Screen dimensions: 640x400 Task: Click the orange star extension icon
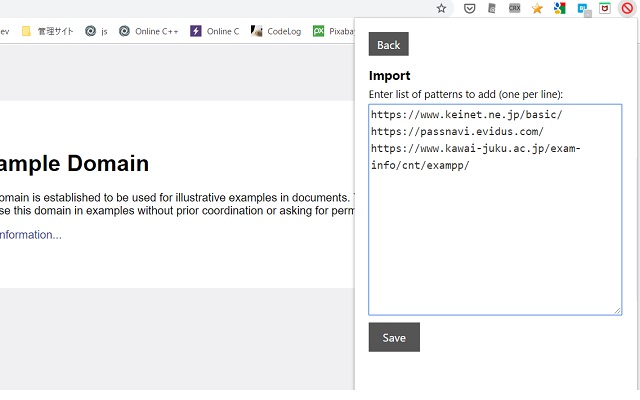pos(537,8)
